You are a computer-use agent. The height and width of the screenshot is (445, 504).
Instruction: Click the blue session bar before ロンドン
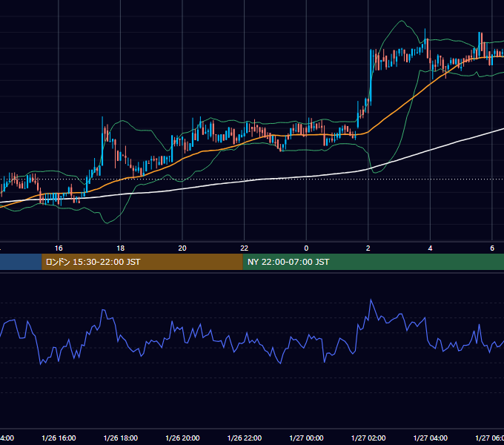tap(21, 262)
